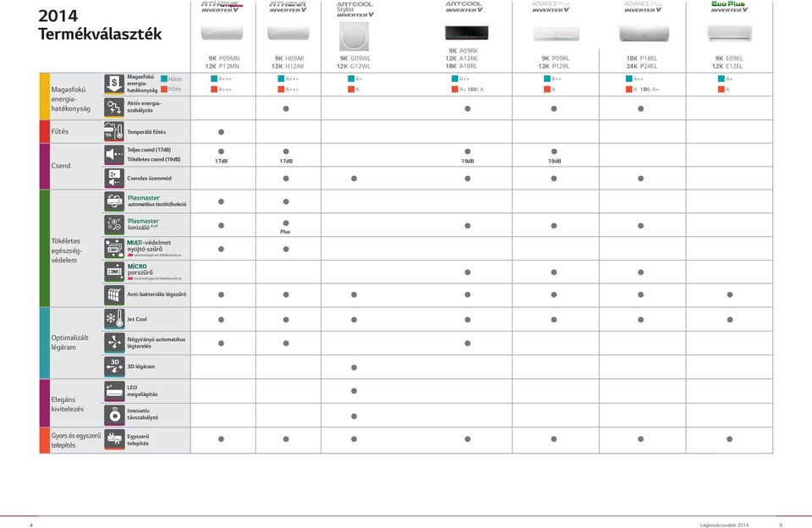Click the 19dB value under A09RK column

click(x=468, y=161)
